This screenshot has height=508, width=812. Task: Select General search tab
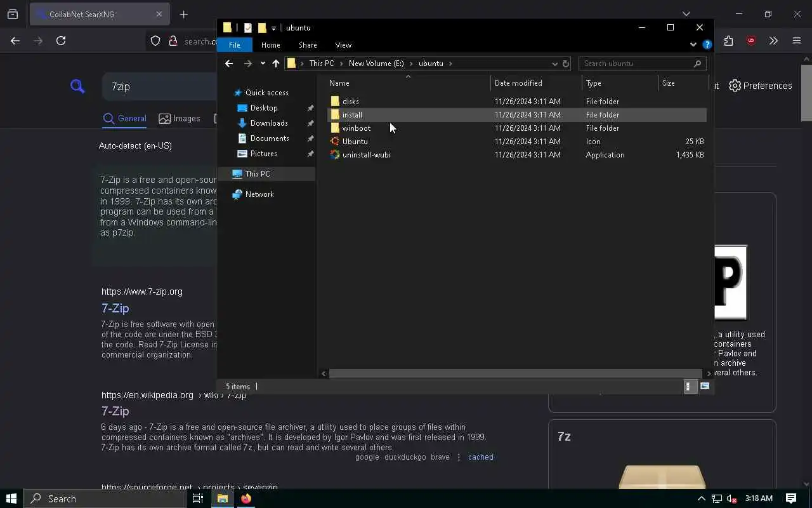pyautogui.click(x=125, y=119)
